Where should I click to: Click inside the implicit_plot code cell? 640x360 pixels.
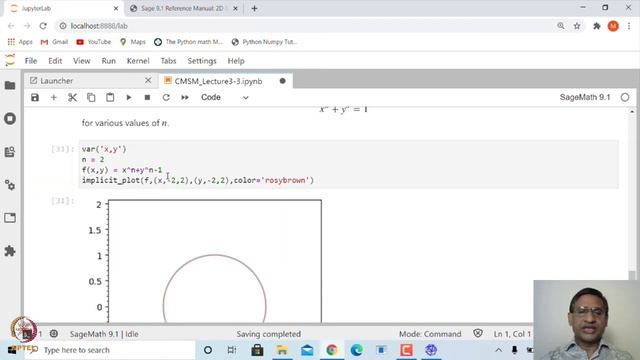coord(349,164)
